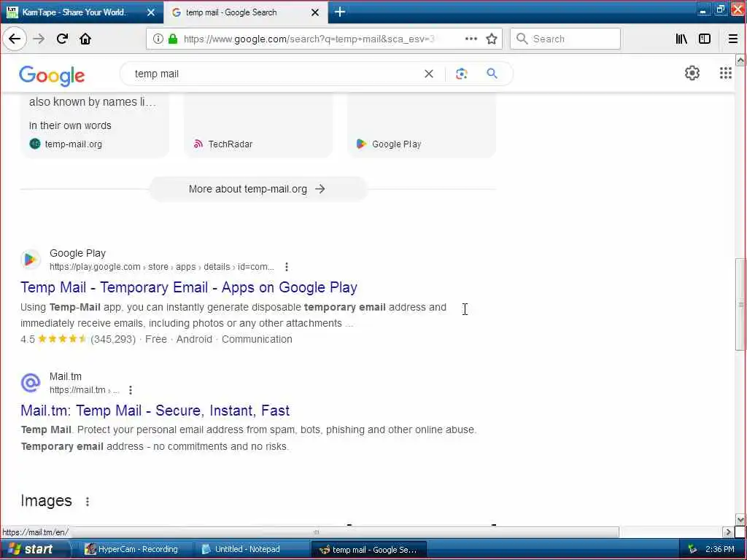Submit search with magnifier icon
747x560 pixels.
[x=492, y=74]
